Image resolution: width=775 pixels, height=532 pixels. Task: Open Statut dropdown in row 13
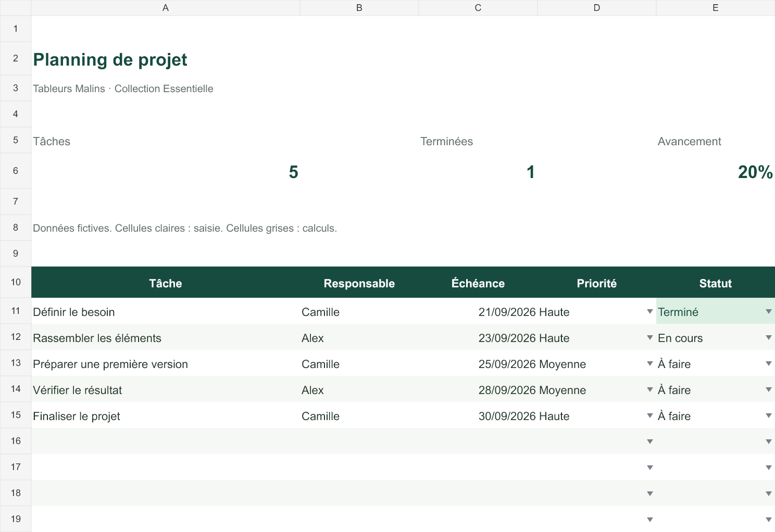tap(768, 363)
